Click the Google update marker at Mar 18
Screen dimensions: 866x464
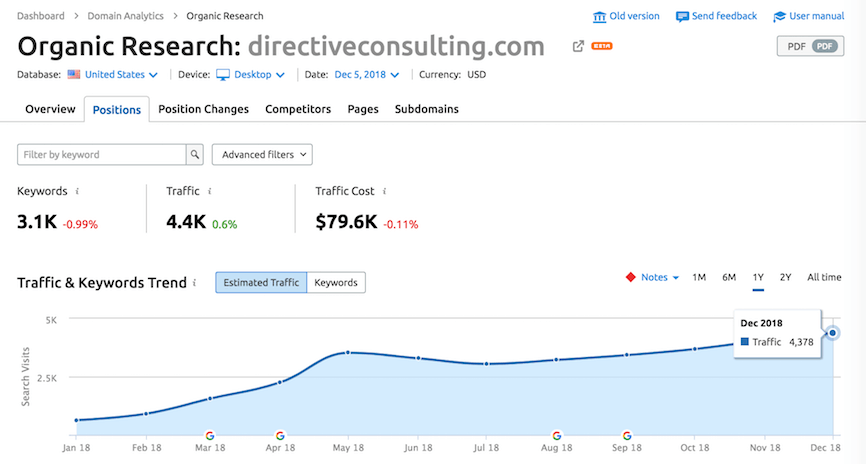coord(210,436)
